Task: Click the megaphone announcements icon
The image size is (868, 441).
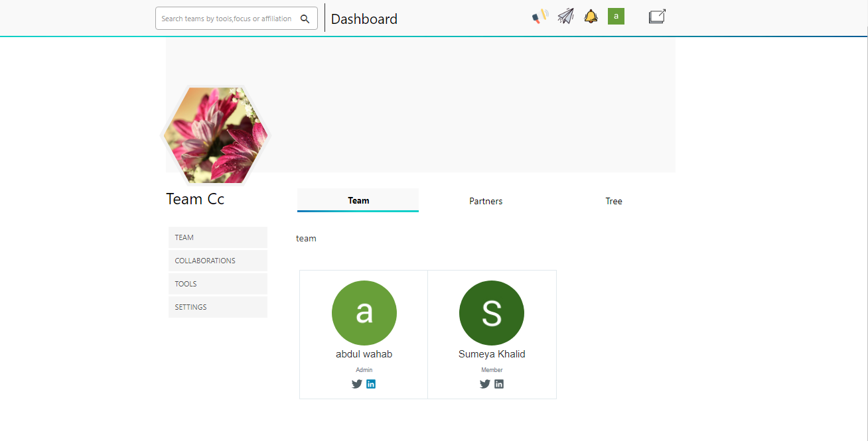Action: coord(540,17)
